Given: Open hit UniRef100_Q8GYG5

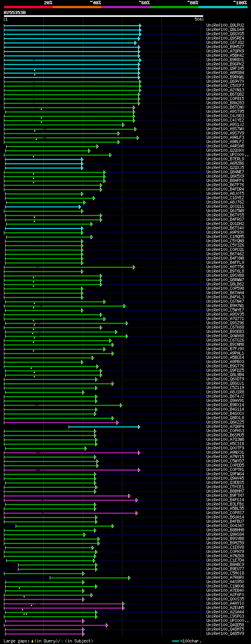Looking at the screenshot, I should [x=225, y=34].
